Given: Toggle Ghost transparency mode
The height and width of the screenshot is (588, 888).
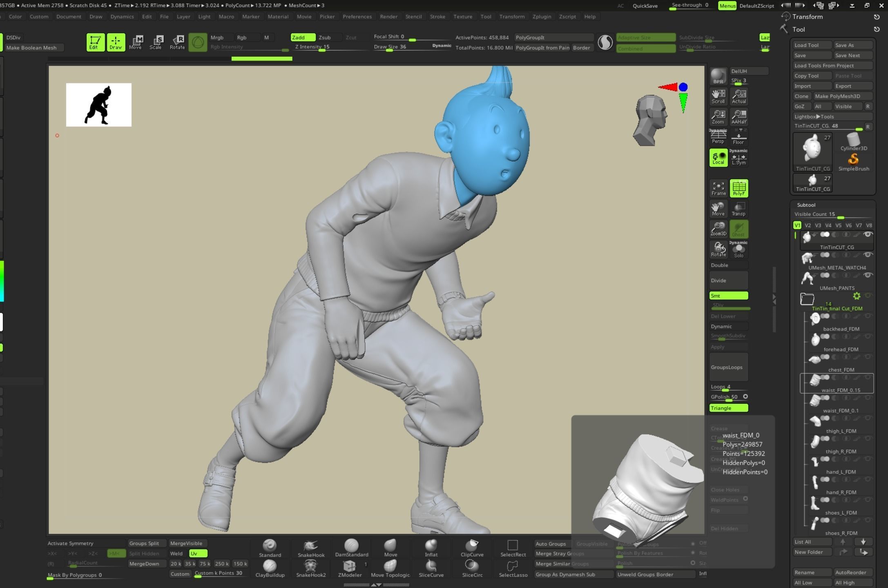Looking at the screenshot, I should coord(739,229).
